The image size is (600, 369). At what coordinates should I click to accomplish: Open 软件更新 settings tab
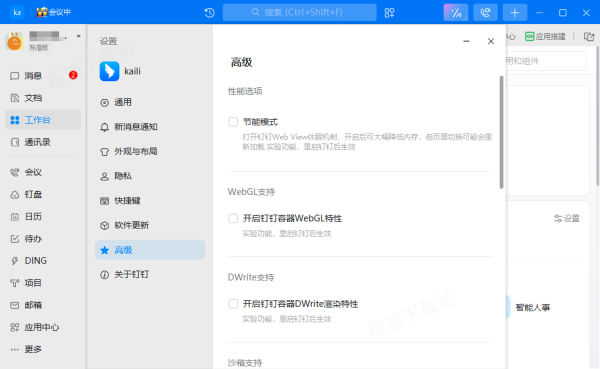[x=150, y=225]
